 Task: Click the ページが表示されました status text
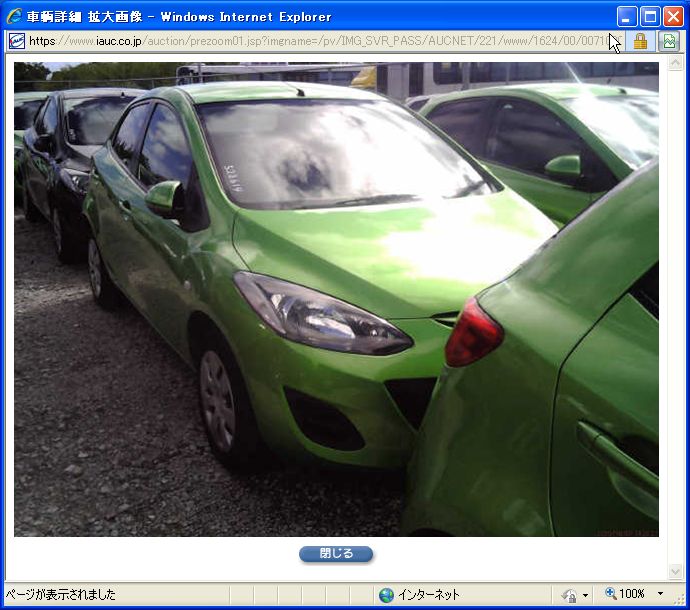click(61, 594)
